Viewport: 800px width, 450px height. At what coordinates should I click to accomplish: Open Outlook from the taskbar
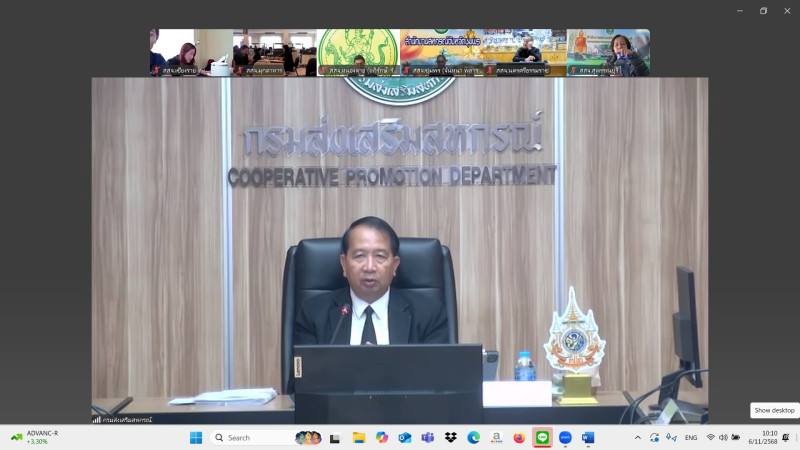[x=404, y=437]
